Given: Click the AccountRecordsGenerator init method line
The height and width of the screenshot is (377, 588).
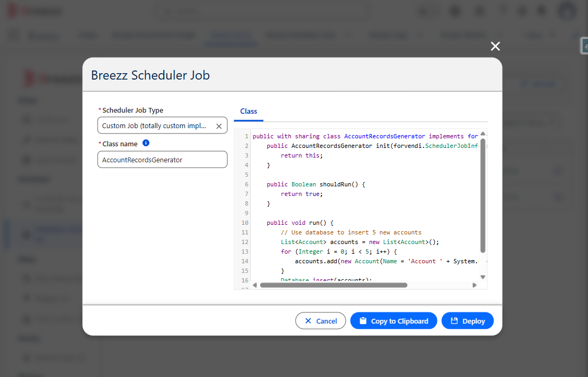Looking at the screenshot, I should click(x=372, y=146).
